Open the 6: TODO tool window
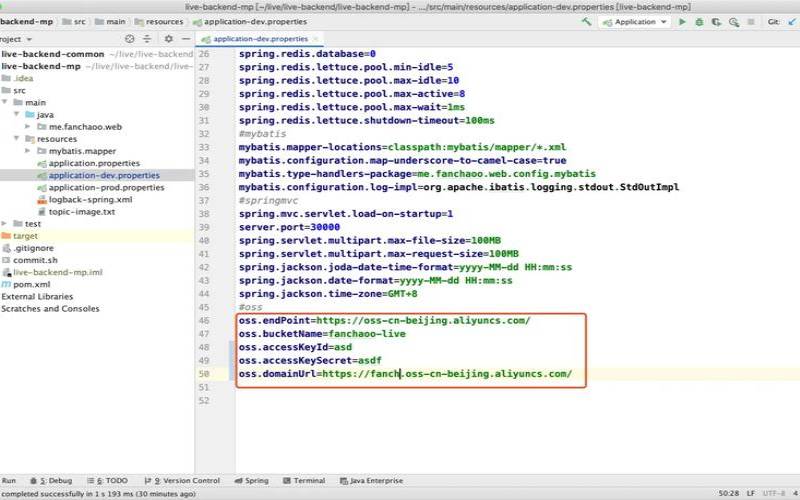 pyautogui.click(x=107, y=481)
